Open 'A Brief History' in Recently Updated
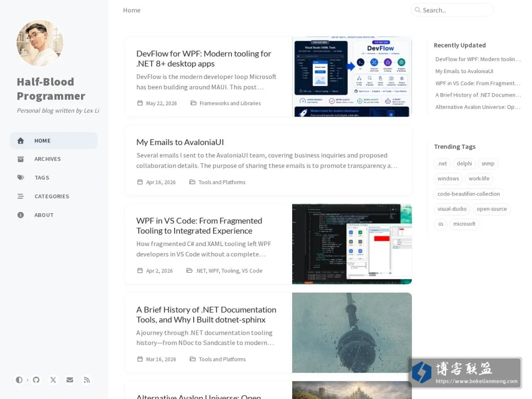 478,95
